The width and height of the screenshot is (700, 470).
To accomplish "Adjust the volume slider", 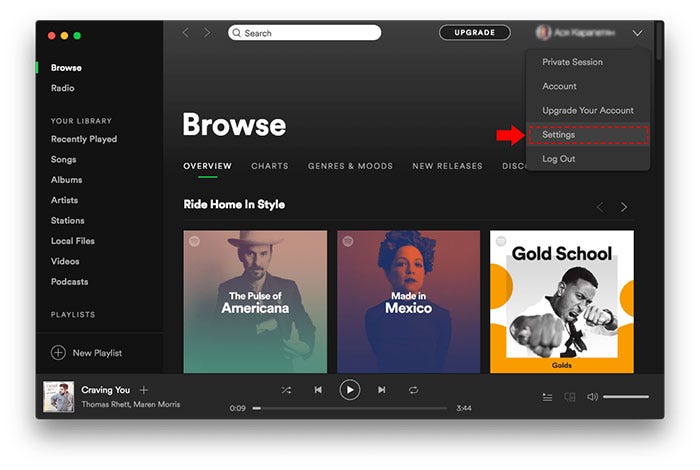I will tap(626, 397).
